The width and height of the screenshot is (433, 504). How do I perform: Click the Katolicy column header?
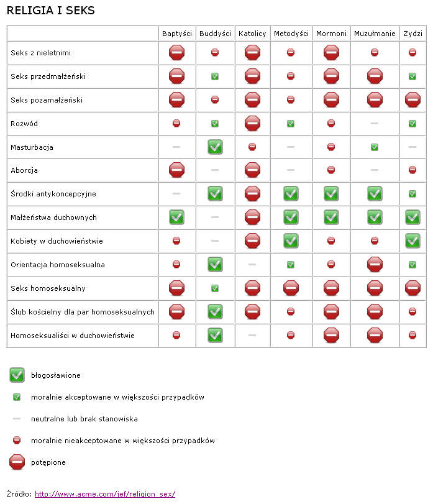pyautogui.click(x=252, y=34)
